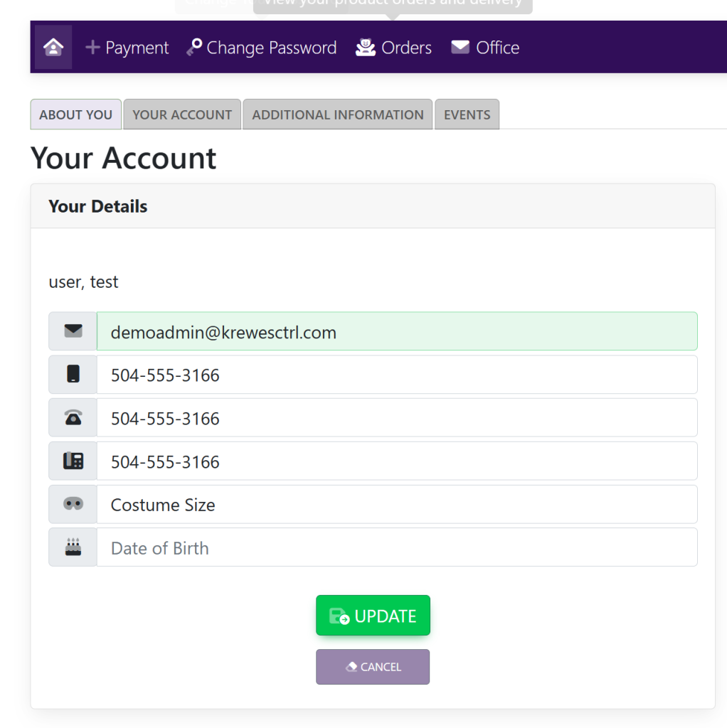Click into the Costume Size field
The height and width of the screenshot is (728, 727).
(396, 504)
